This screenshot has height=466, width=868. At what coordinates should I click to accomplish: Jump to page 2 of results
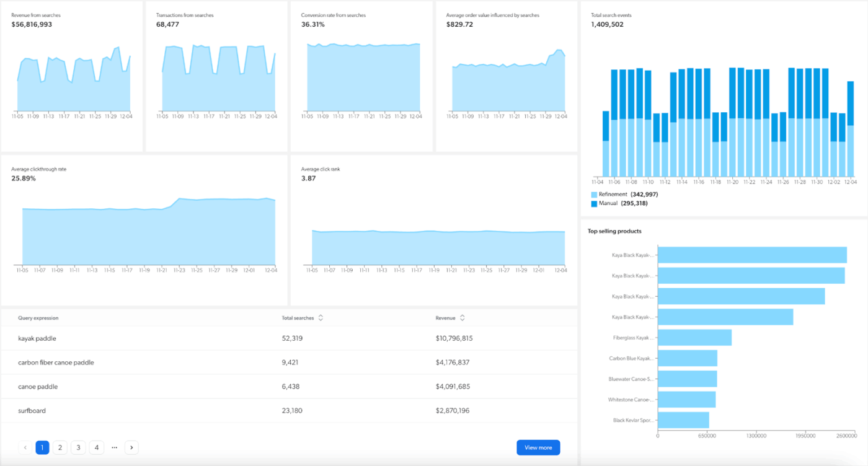pyautogui.click(x=60, y=447)
